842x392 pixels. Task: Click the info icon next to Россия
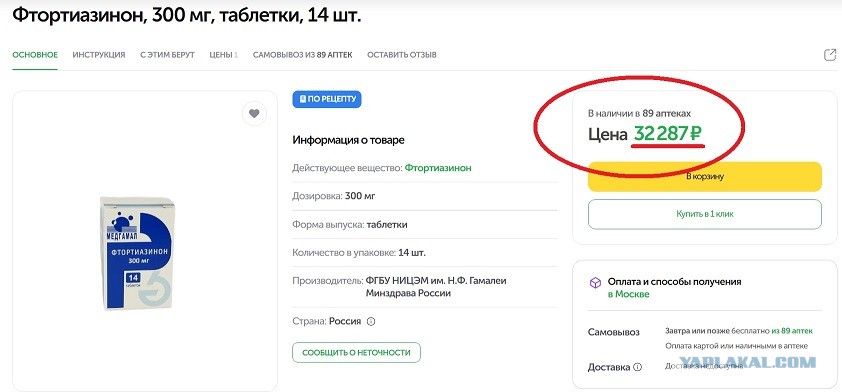pos(371,322)
